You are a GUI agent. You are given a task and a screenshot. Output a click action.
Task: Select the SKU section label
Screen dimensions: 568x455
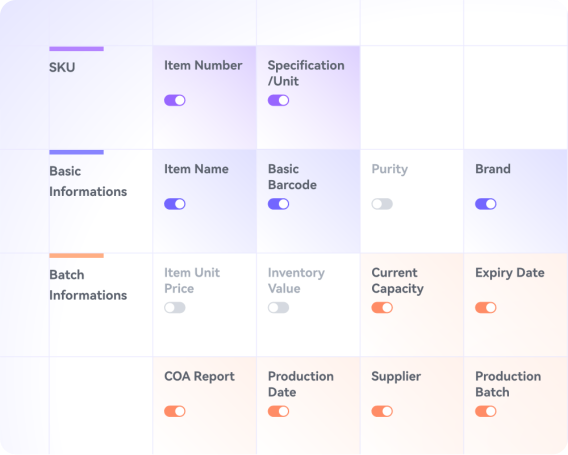coord(62,67)
